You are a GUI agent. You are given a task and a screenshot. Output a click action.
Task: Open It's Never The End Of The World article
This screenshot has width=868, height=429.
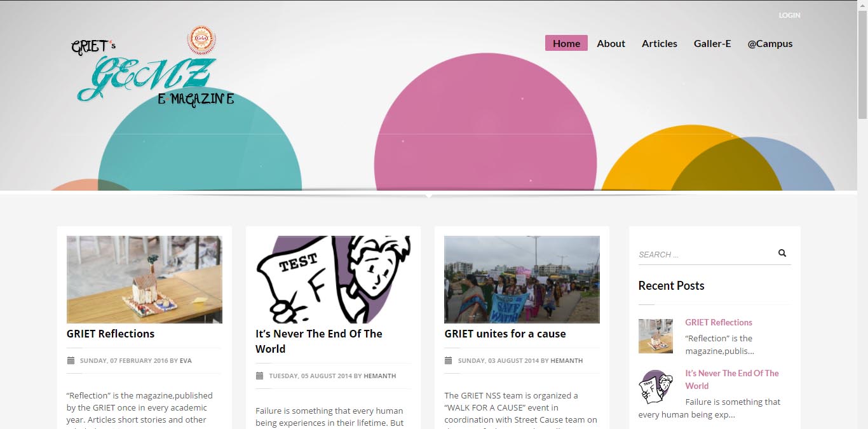(319, 341)
